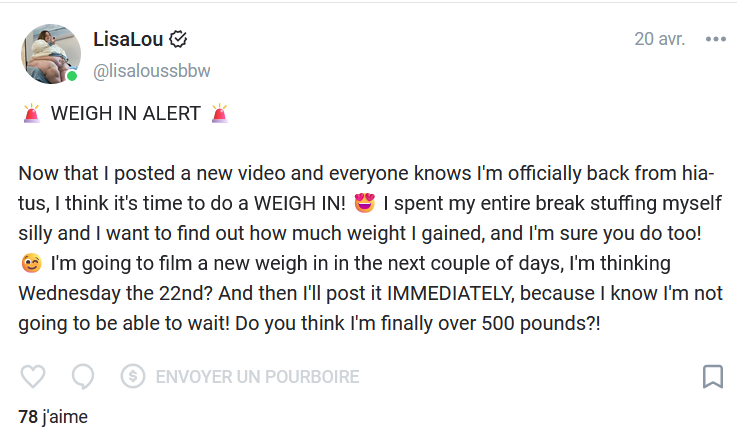Click the siren emoji before WEIGH IN ALERT
Image resolution: width=737 pixels, height=439 pixels.
31,112
